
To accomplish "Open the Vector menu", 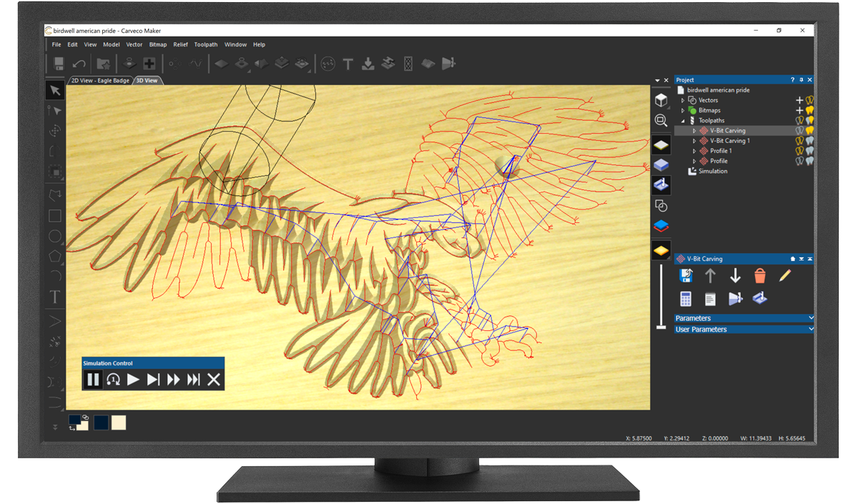I will [x=134, y=44].
